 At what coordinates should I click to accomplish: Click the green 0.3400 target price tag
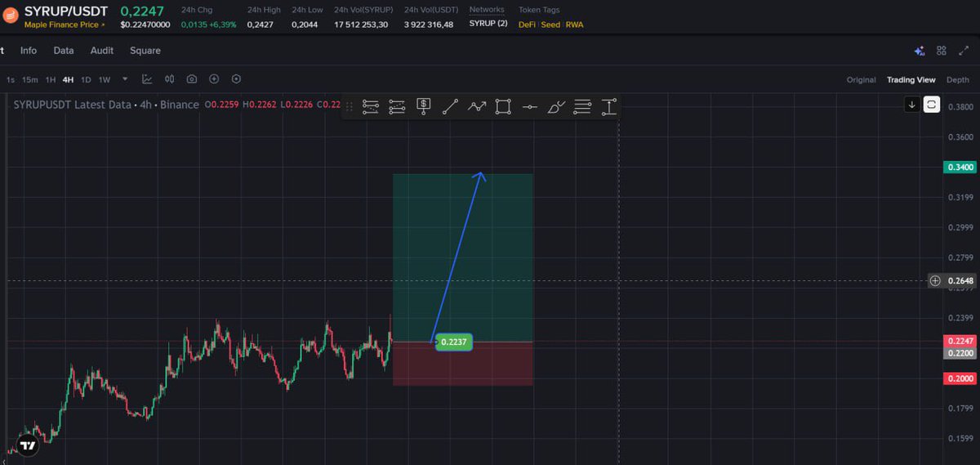pos(960,167)
